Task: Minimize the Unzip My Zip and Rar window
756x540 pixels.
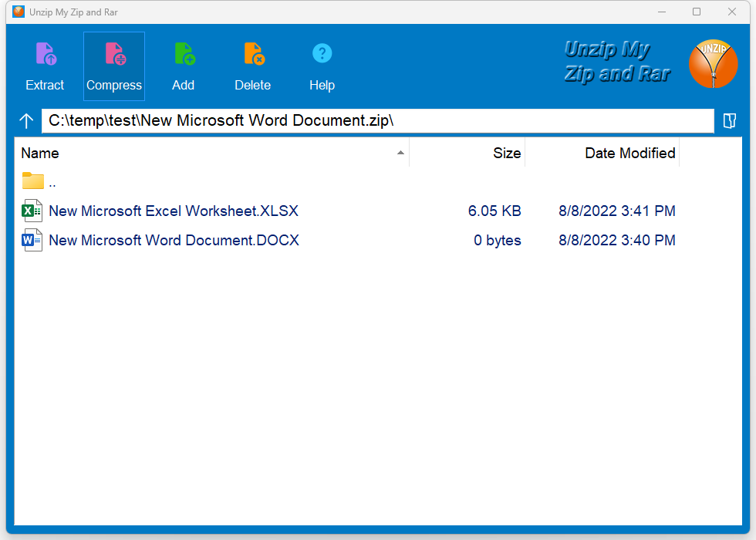Action: point(662,12)
